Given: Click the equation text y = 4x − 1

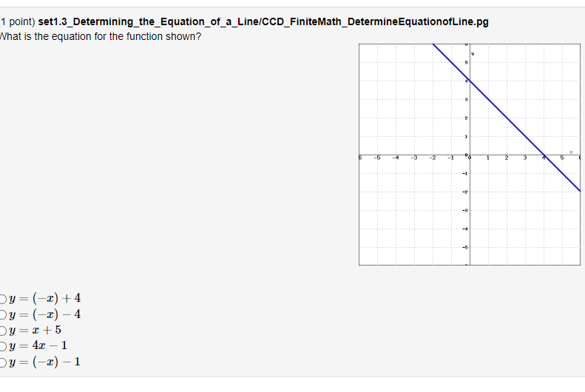Looking at the screenshot, I should click(38, 345).
